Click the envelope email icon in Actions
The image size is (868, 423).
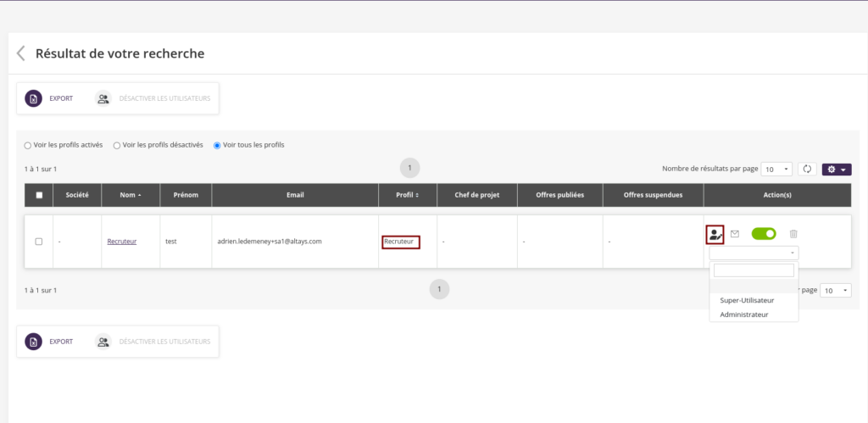[x=735, y=234]
